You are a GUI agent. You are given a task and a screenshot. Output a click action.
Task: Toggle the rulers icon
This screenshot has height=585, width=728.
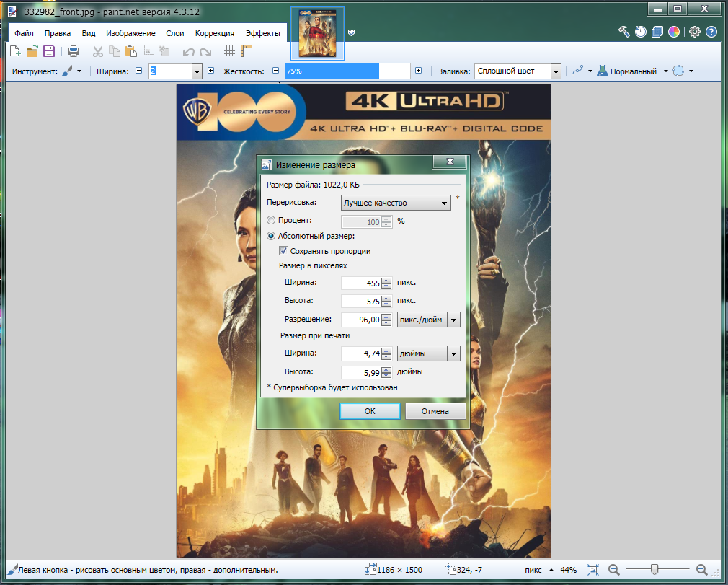pos(247,51)
